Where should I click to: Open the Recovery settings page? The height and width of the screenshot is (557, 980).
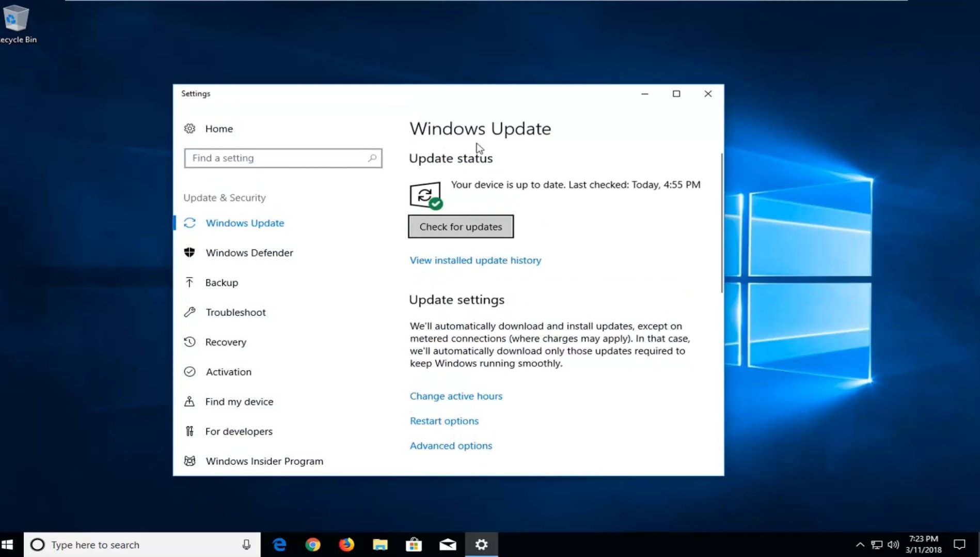[x=226, y=342]
